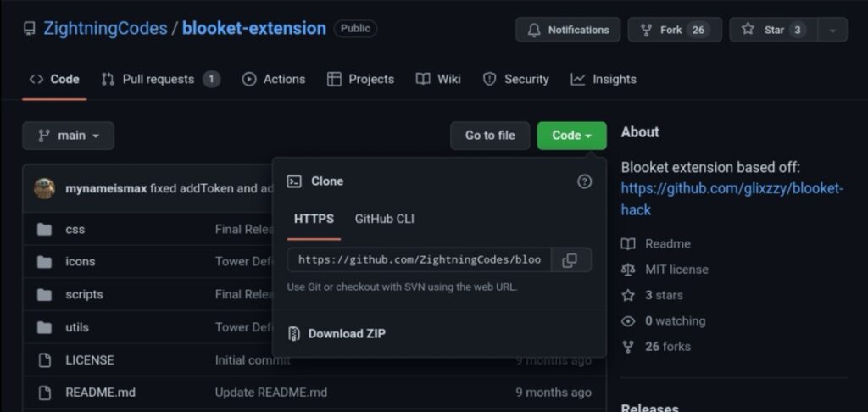Click the file icon for LICENSE
This screenshot has width=868, height=412.
(x=44, y=360)
